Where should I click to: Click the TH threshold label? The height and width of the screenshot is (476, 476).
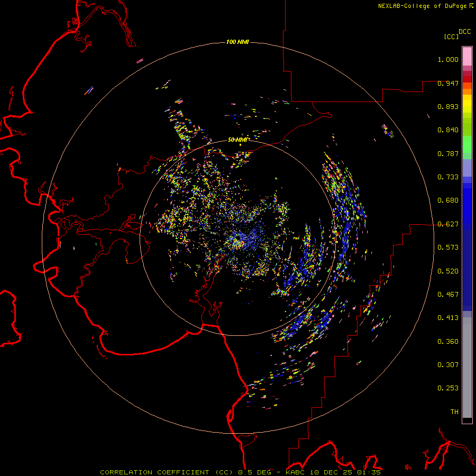[454, 412]
